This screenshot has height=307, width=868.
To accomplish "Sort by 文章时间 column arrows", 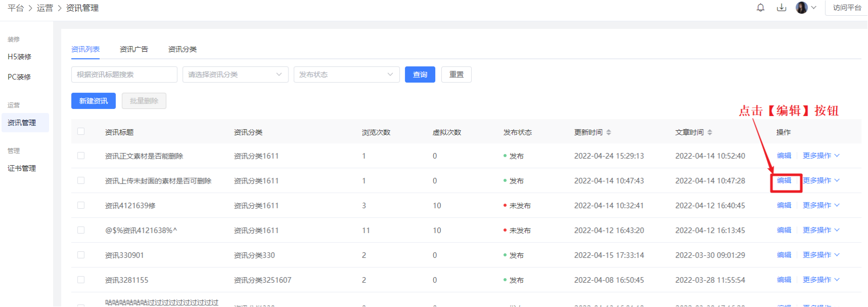I will tap(710, 132).
